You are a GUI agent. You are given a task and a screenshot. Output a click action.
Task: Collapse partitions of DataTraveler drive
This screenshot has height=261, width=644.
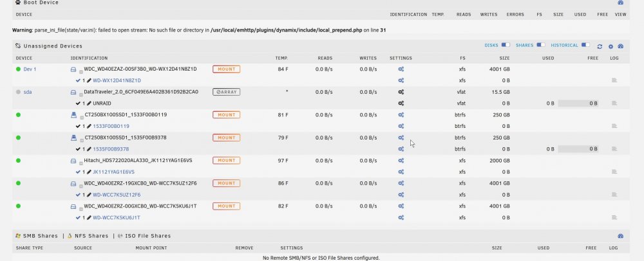[x=81, y=94]
